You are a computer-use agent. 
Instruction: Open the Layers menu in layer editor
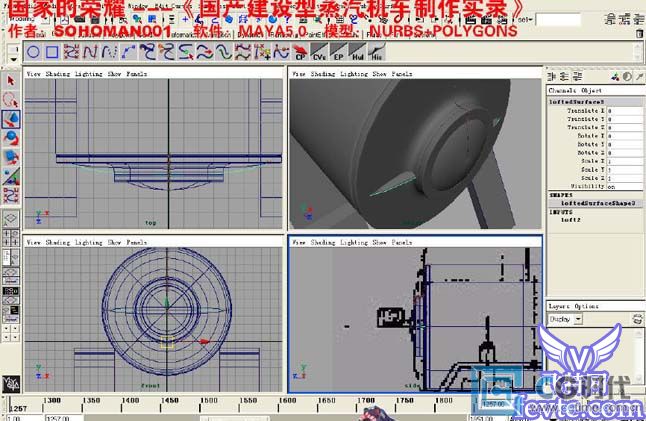tap(559, 306)
